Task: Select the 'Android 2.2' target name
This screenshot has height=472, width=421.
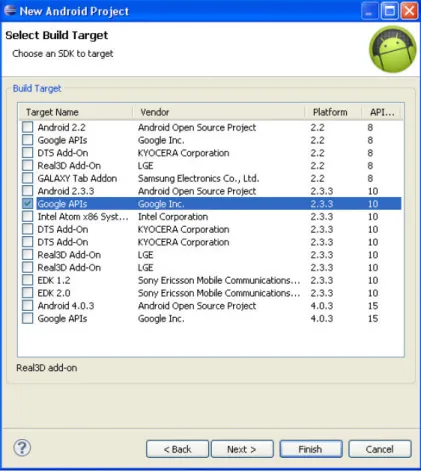Action: 62,127
